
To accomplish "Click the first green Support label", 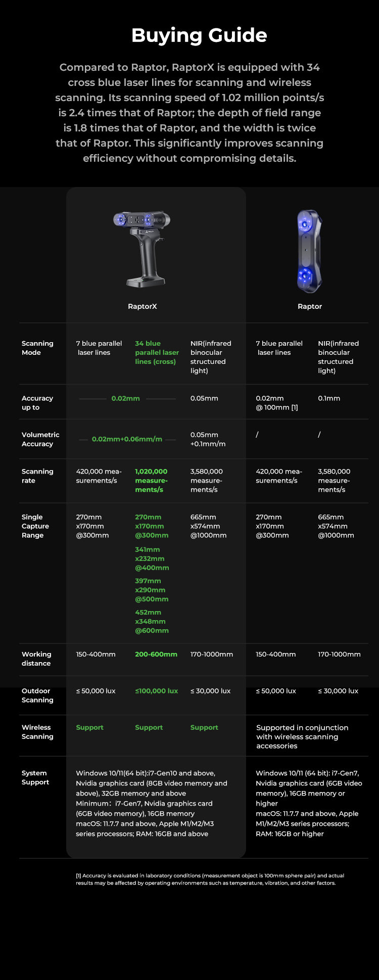I will point(89,727).
